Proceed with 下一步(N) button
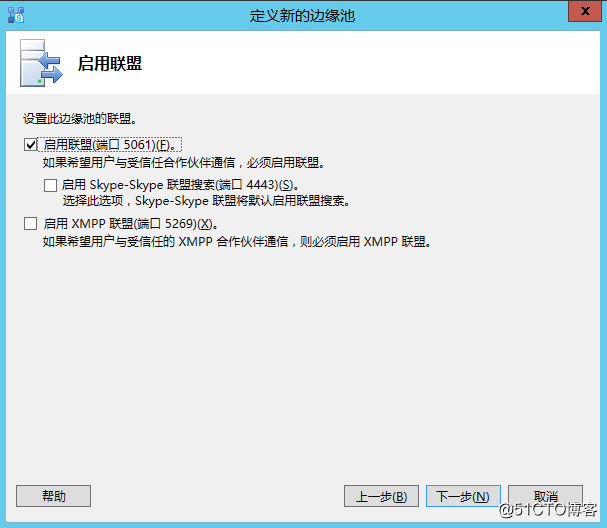This screenshot has width=607, height=528. (x=463, y=496)
